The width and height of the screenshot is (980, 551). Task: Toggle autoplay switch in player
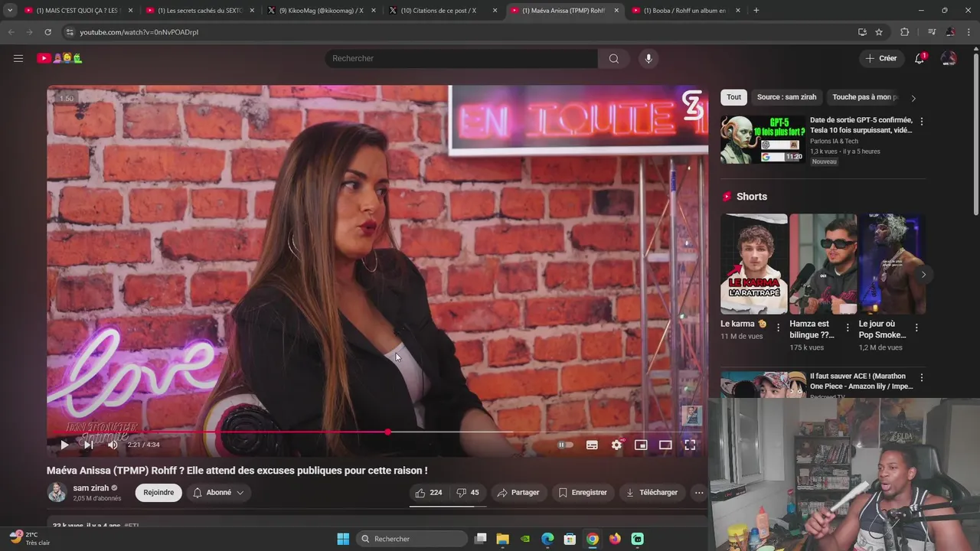(565, 445)
